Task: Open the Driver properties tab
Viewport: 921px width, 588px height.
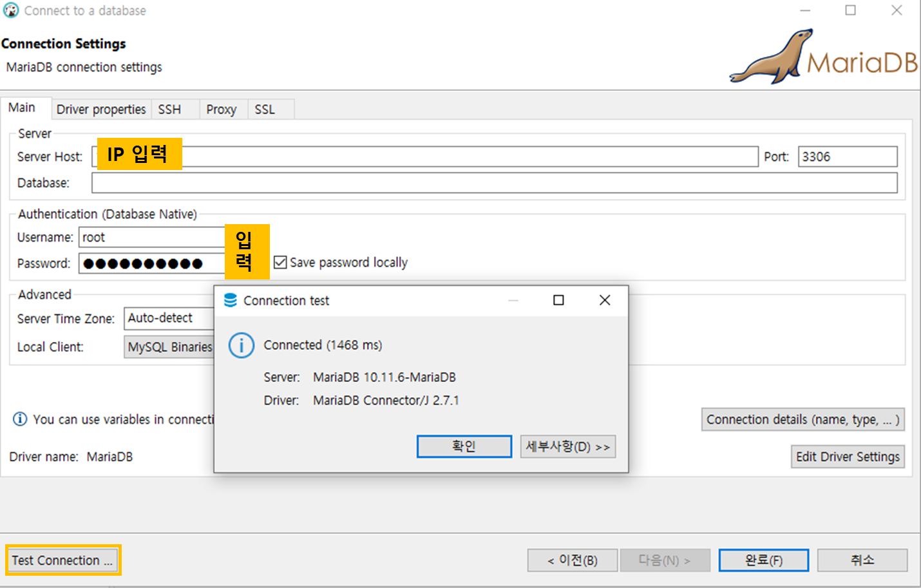Action: (101, 109)
